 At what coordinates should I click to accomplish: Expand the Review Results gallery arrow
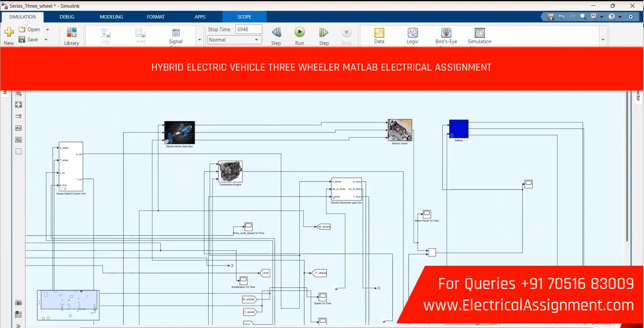tap(603, 39)
